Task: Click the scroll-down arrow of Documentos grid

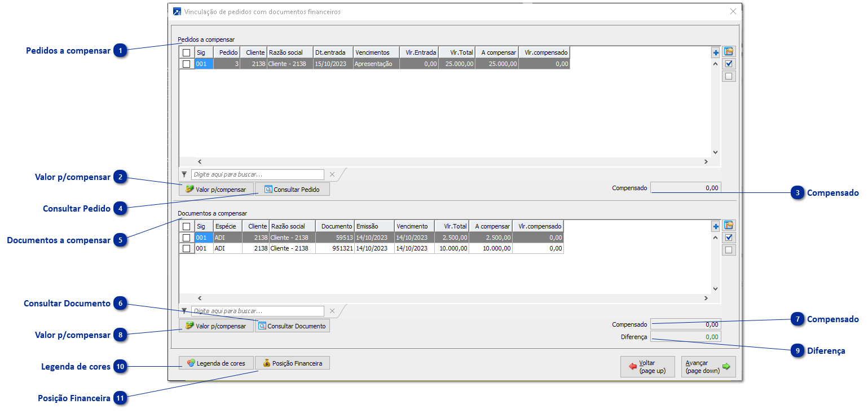Action: [715, 288]
